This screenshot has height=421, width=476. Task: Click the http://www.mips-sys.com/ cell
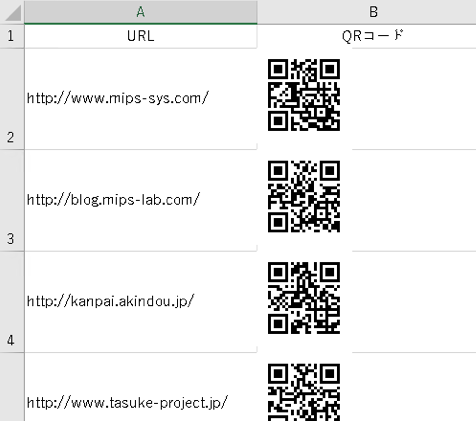point(141,99)
